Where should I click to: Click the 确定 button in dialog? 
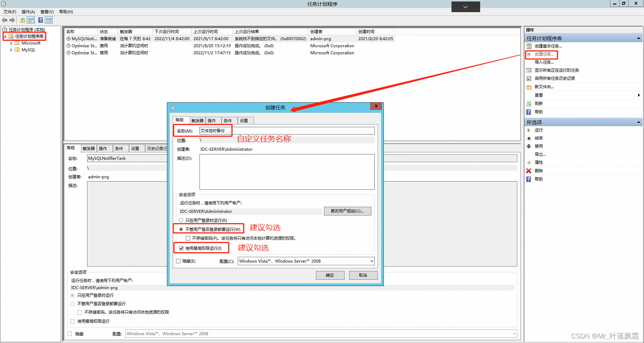point(330,275)
